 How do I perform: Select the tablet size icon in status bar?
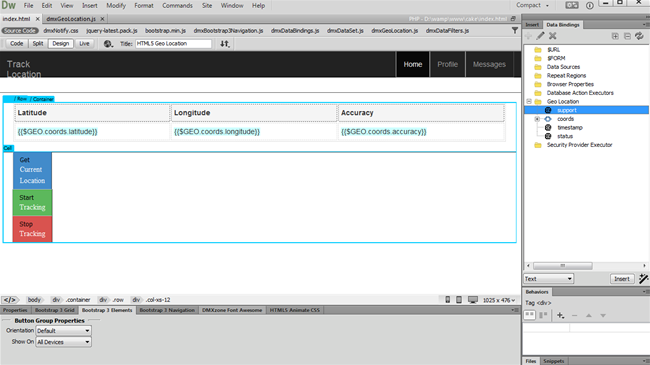tap(459, 299)
